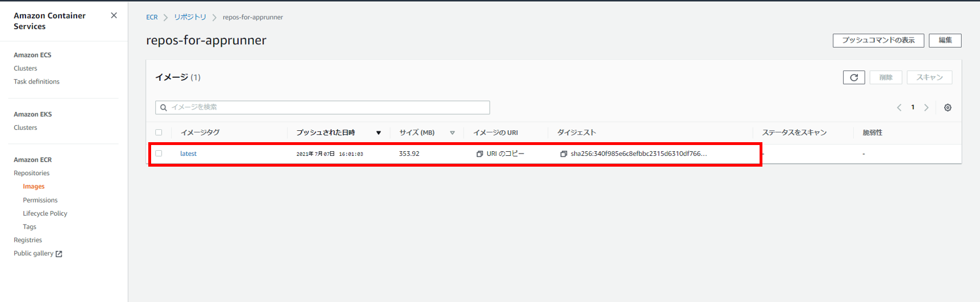Go to previous page arrow
Screen dimensions: 980x302
pos(899,107)
